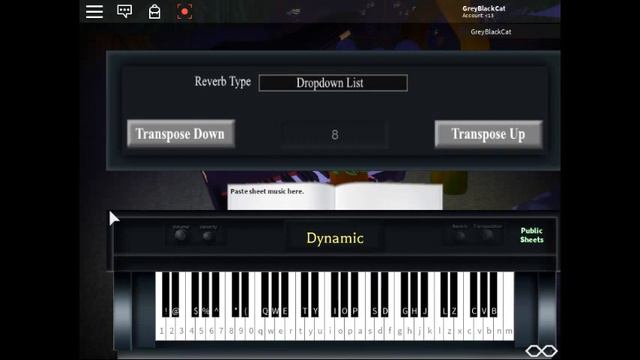
Task: Play the black key labeled Y
Action: [x=315, y=294]
